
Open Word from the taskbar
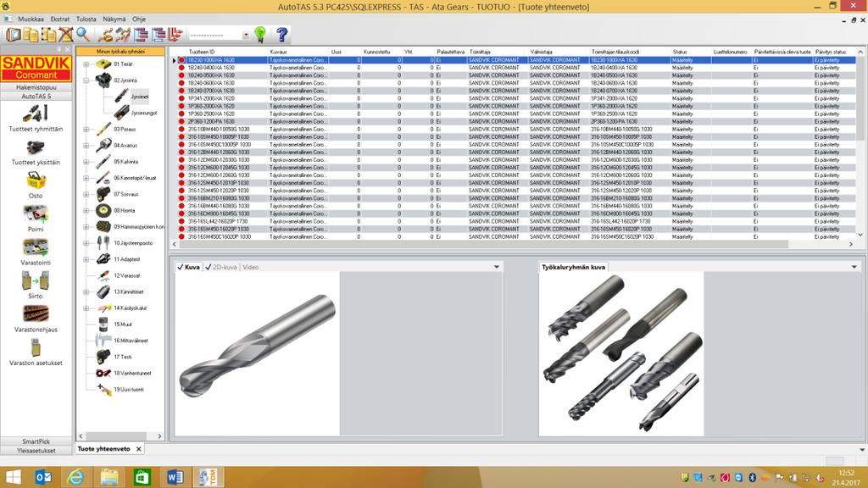175,477
